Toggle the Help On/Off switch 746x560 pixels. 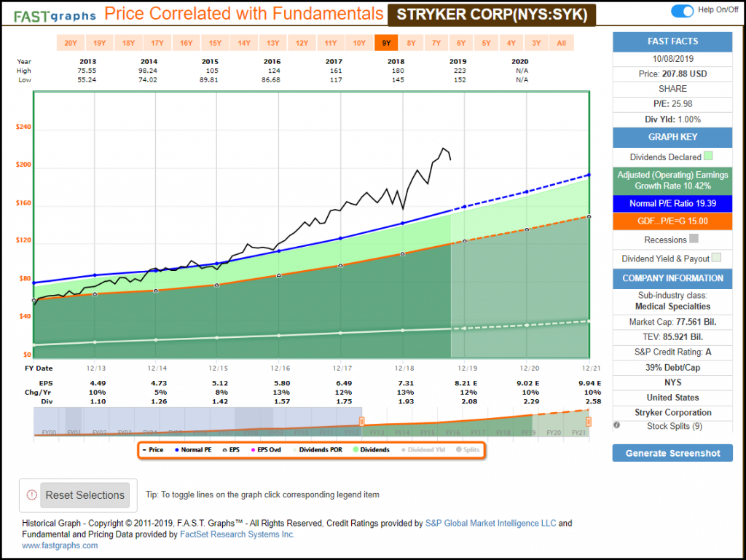[x=683, y=11]
